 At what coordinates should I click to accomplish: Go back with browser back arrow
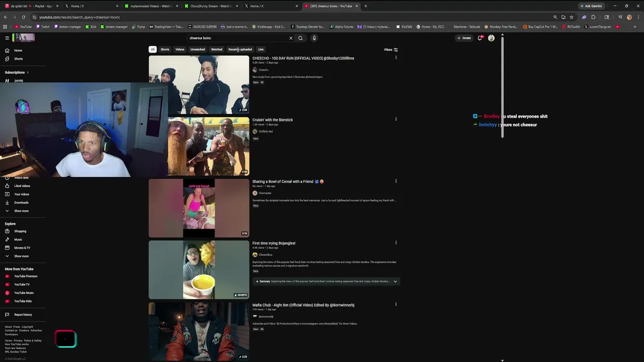coord(6,17)
